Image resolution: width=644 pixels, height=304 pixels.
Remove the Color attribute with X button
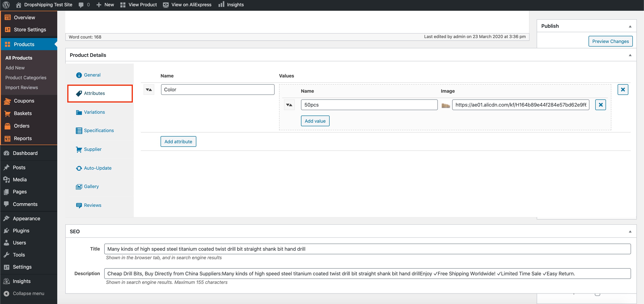coord(623,90)
